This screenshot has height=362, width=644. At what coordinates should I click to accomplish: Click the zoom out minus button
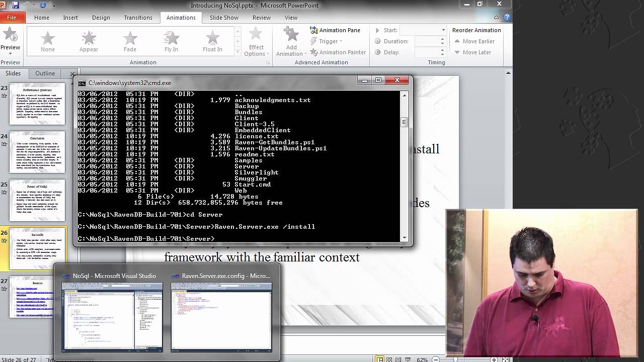tap(436, 359)
